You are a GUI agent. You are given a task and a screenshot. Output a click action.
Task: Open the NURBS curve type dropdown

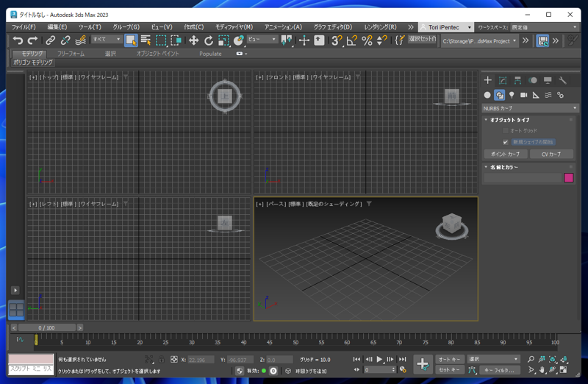(529, 108)
